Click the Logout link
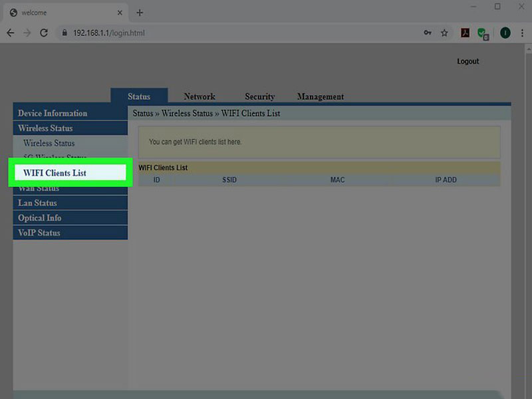532x399 pixels. point(467,61)
